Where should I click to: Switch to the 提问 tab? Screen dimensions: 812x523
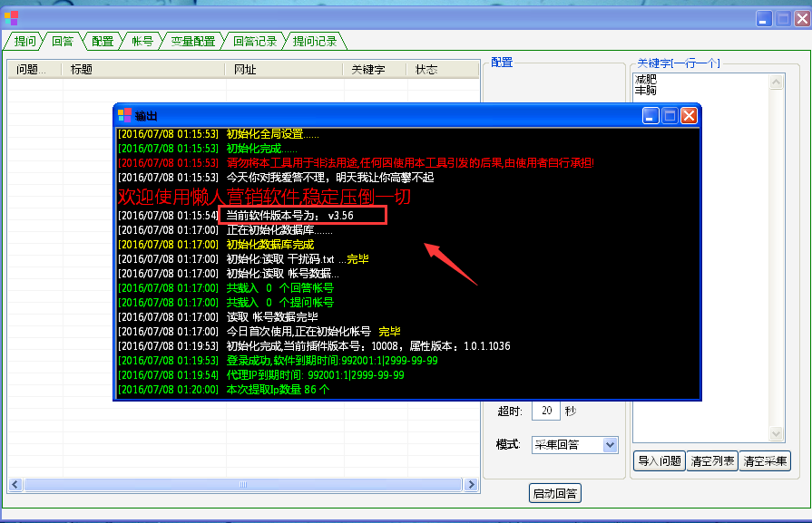pos(24,41)
